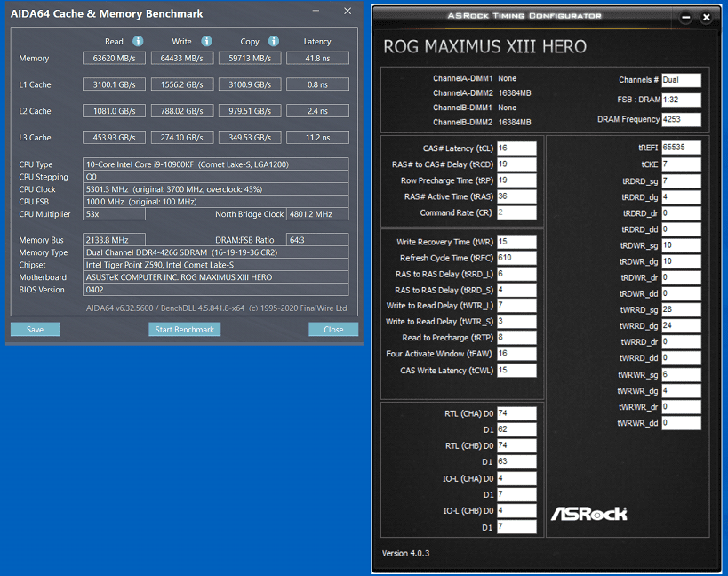This screenshot has height=576, width=728.
Task: Click the Read info icon
Action: [x=138, y=41]
